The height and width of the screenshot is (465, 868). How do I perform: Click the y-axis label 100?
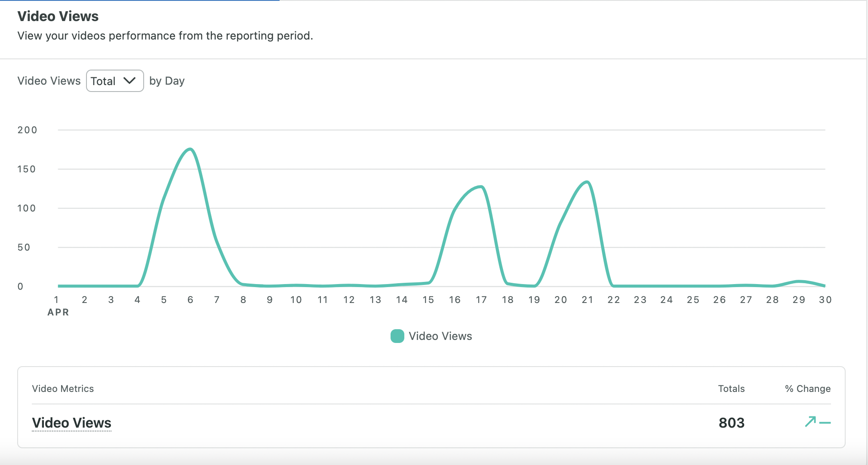point(26,208)
